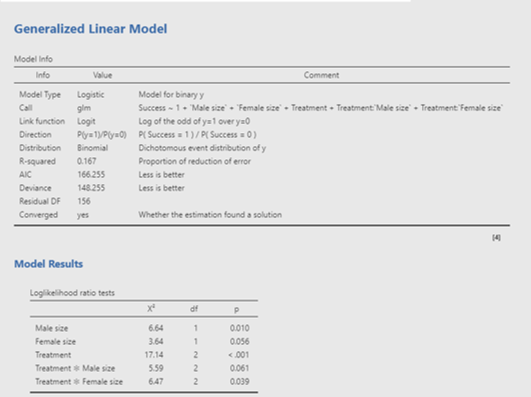This screenshot has width=531, height=397.
Task: Click 'Less is better' in AIC row
Action: click(161, 175)
